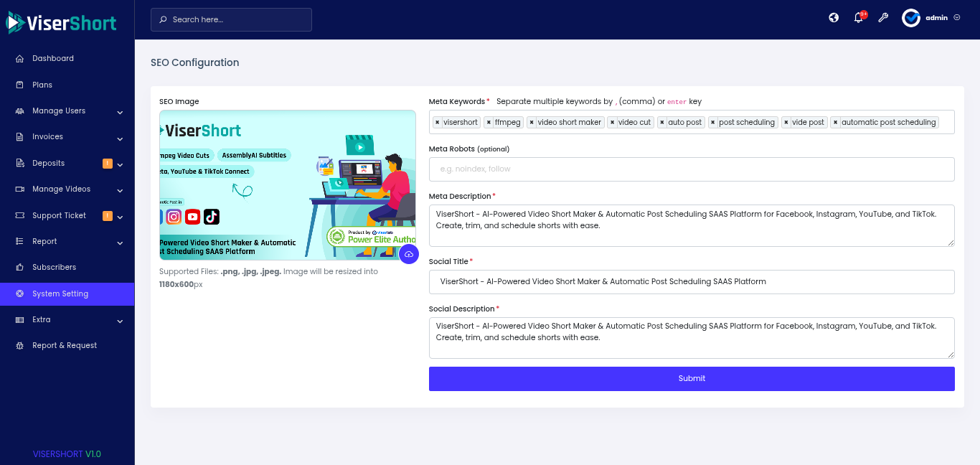The width and height of the screenshot is (980, 465).
Task: Click the globe icon in top bar
Action: [834, 18]
